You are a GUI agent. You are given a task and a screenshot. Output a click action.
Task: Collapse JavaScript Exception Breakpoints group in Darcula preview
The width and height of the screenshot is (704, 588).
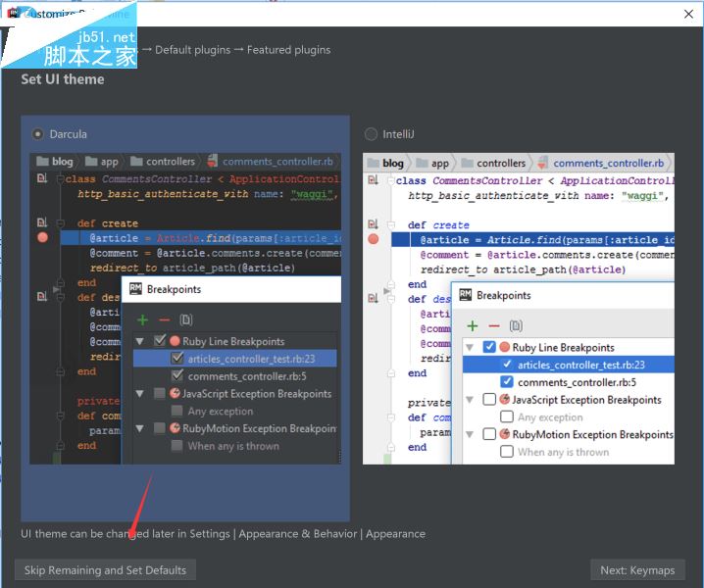click(x=139, y=394)
